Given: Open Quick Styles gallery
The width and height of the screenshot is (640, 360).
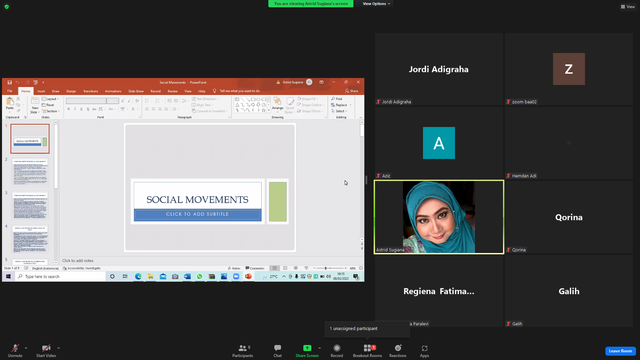Looking at the screenshot, I should tap(289, 105).
